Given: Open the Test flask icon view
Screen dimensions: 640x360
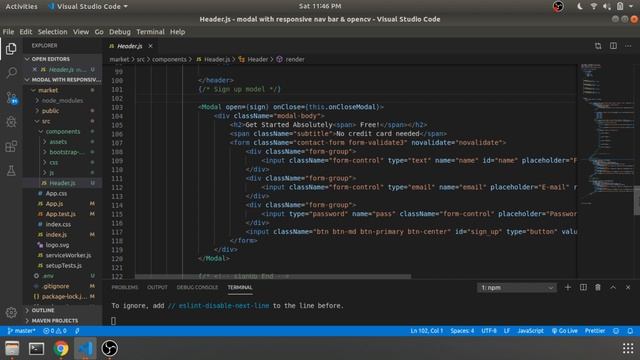Looking at the screenshot, I should pos(11,171).
